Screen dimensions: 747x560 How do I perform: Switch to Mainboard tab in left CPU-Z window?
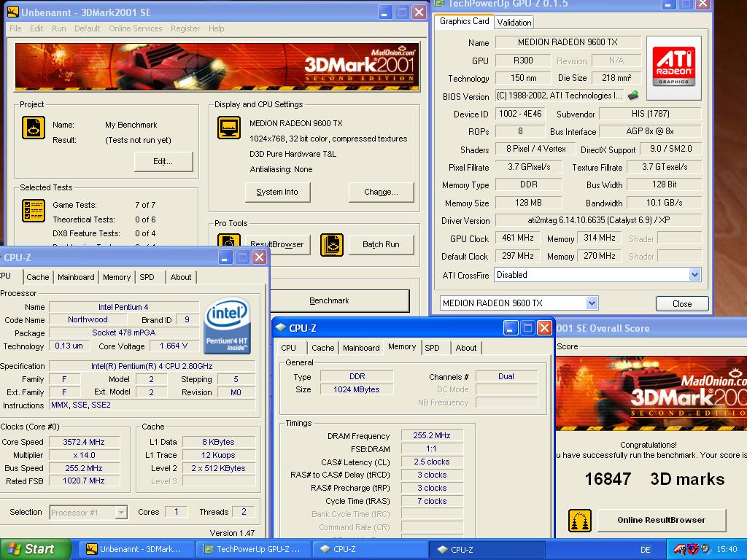pyautogui.click(x=76, y=277)
